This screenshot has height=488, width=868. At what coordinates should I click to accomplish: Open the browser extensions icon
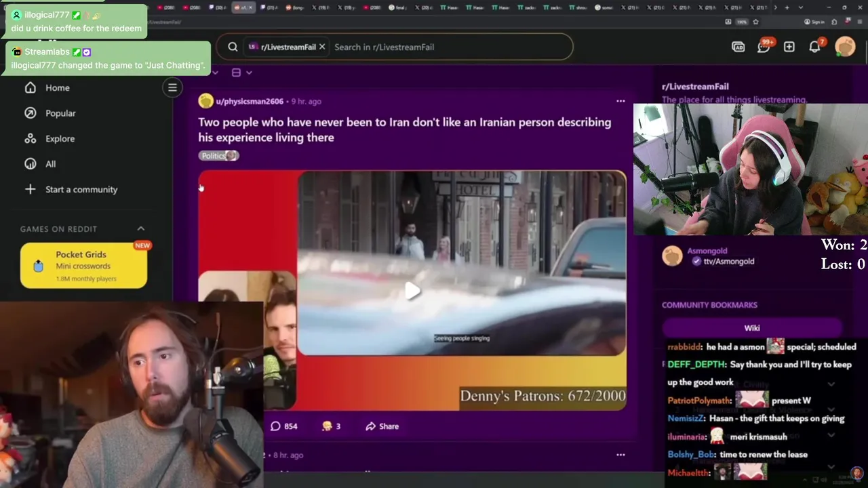(x=834, y=22)
